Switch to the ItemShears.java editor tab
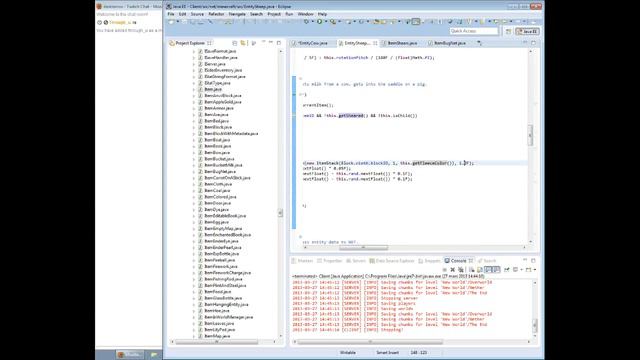This screenshot has height=360, width=640. point(402,43)
